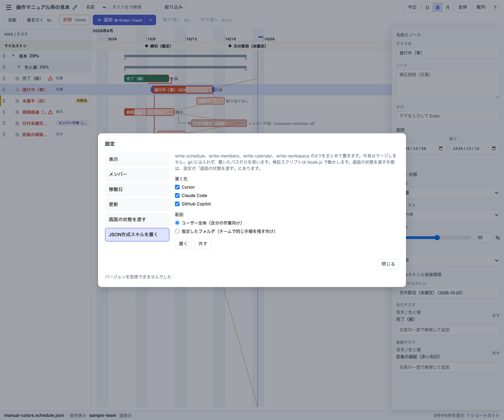Viewport: 504px width, 420px height.
Task: Open the ショートカット link in status bar
Action: (483, 415)
